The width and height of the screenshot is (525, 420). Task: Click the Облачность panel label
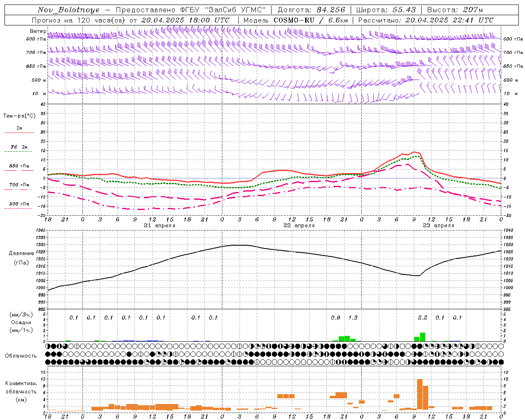(x=21, y=356)
